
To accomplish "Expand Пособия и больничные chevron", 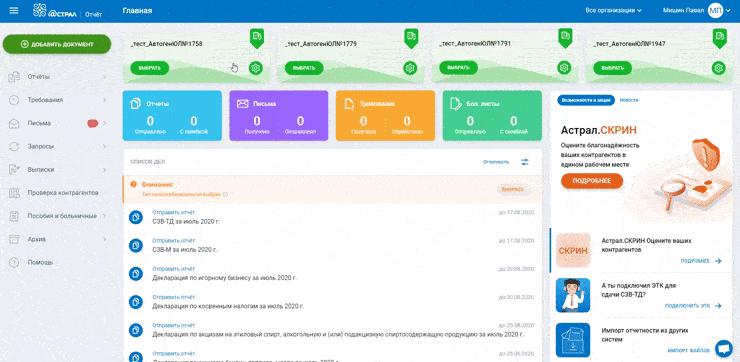I will click(104, 216).
